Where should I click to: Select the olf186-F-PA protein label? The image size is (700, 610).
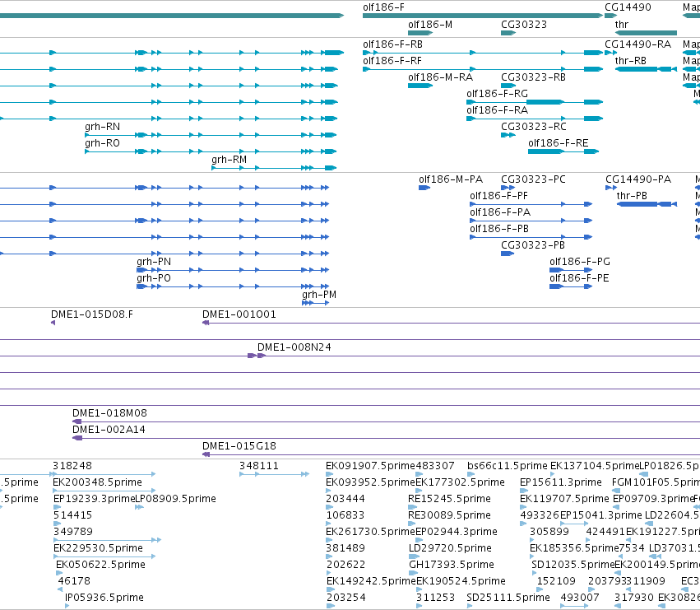pos(500,212)
